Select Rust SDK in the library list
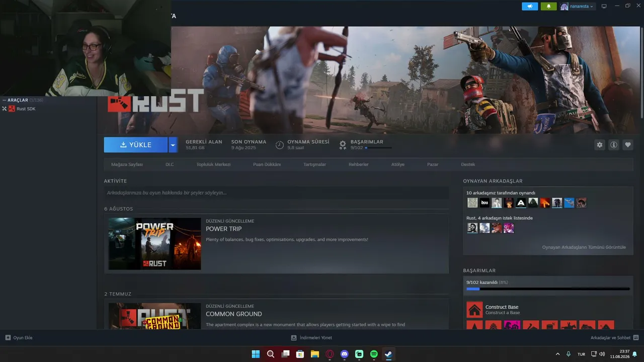 point(26,109)
